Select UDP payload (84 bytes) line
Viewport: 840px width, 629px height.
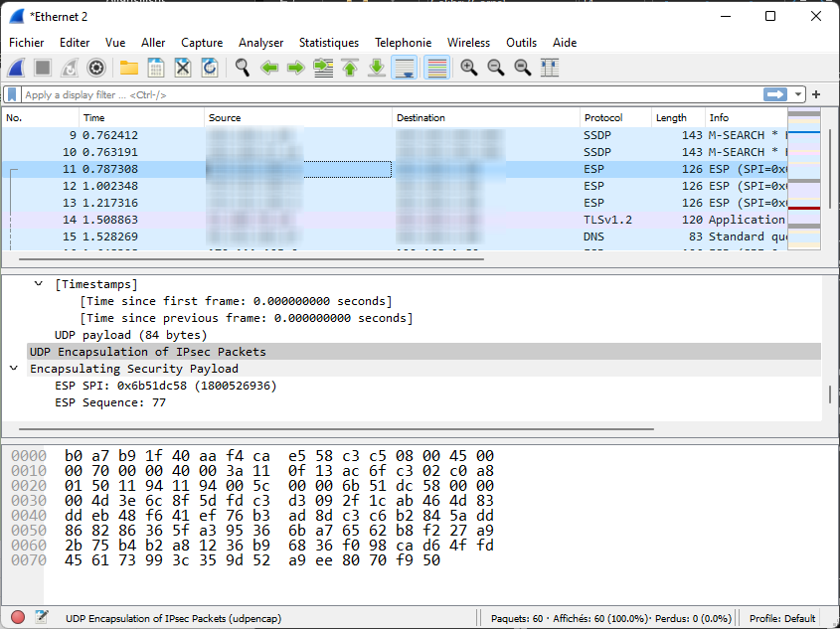tap(130, 335)
